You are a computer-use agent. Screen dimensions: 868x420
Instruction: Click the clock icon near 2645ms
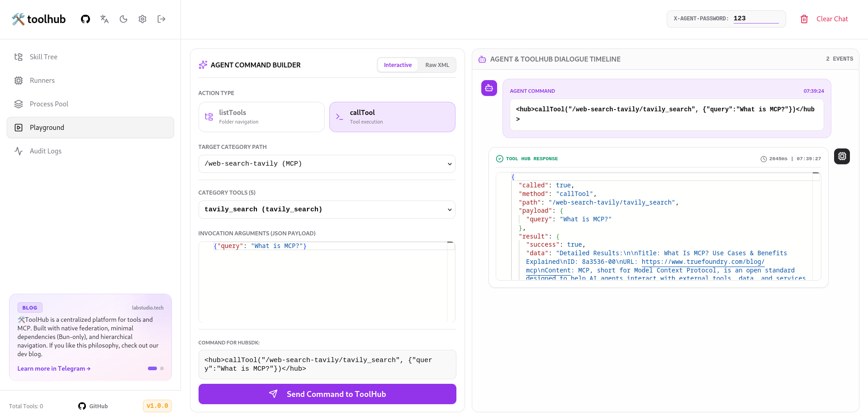[x=764, y=159]
